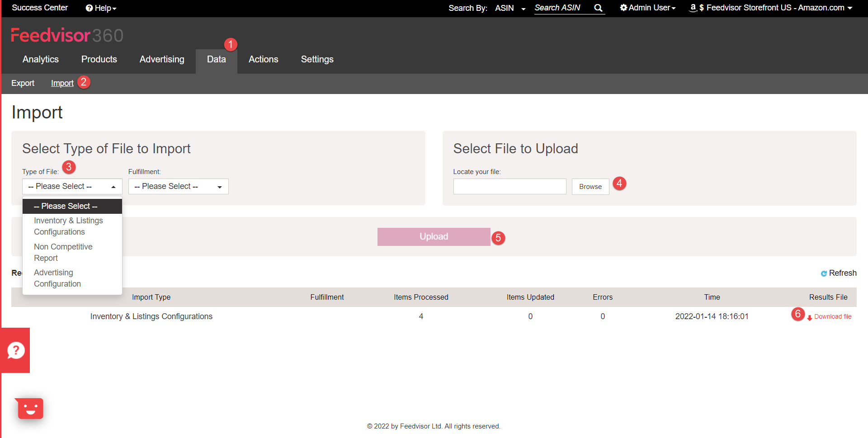Open the Success Center link

(40, 8)
